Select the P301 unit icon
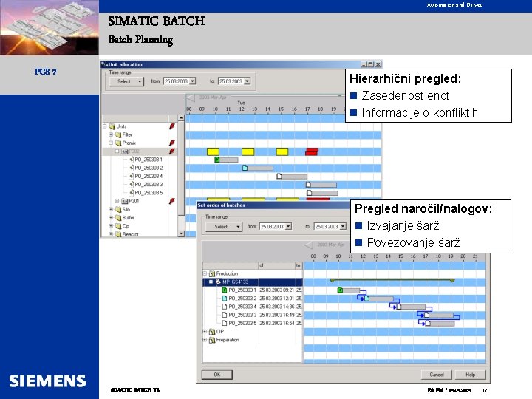 125,201
